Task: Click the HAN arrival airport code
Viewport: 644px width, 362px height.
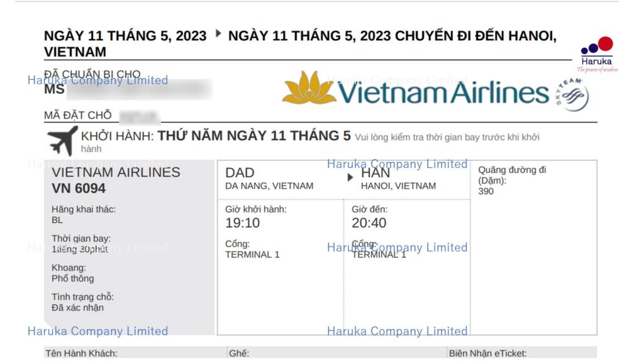Action: point(375,173)
